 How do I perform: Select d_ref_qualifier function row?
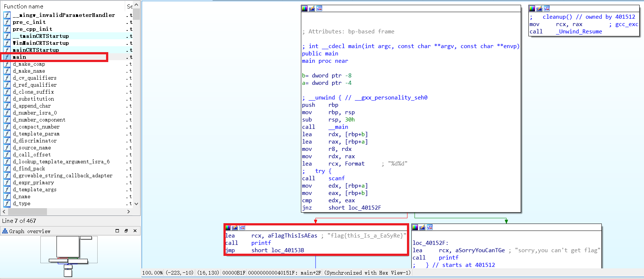(x=68, y=85)
